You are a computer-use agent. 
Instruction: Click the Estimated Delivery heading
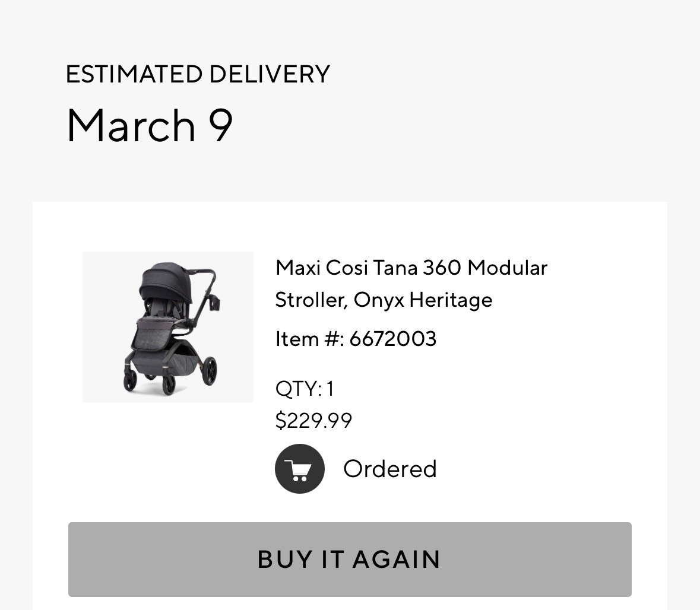coord(198,74)
